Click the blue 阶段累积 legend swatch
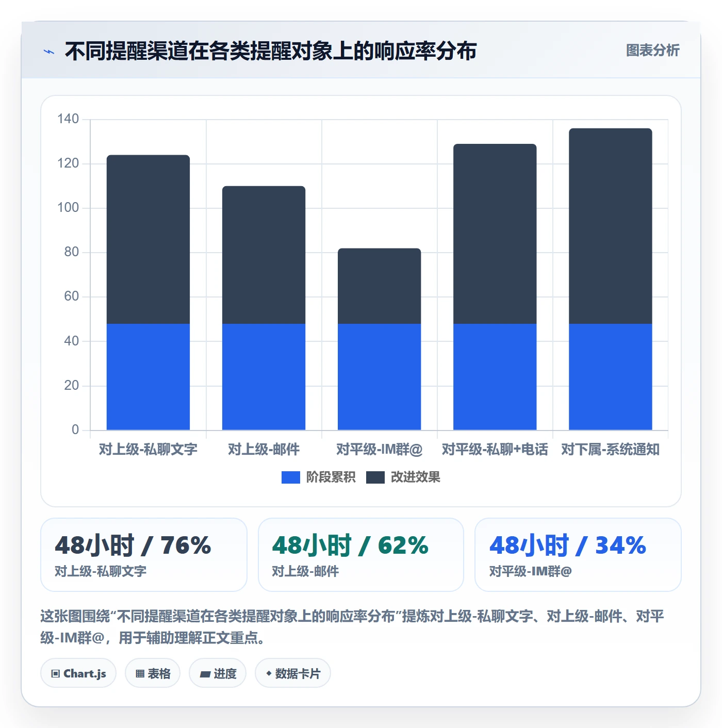Image resolution: width=722 pixels, height=728 pixels. [291, 477]
